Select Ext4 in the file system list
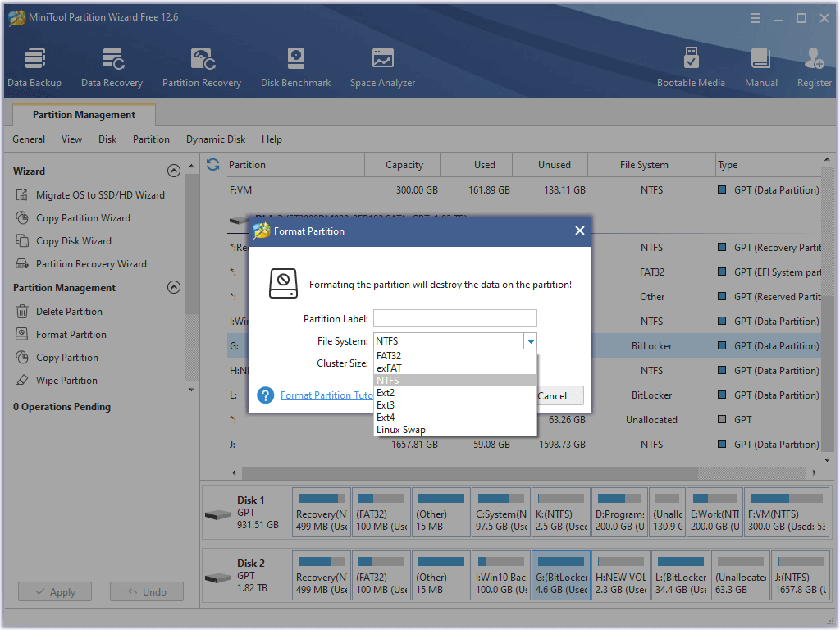Screen dimensions: 840x630 click(x=386, y=418)
